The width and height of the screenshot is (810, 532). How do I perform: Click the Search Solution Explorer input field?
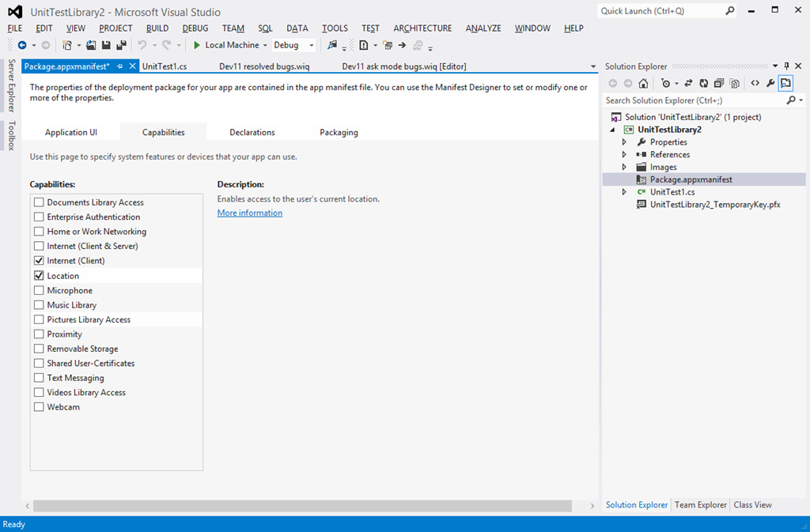point(695,100)
